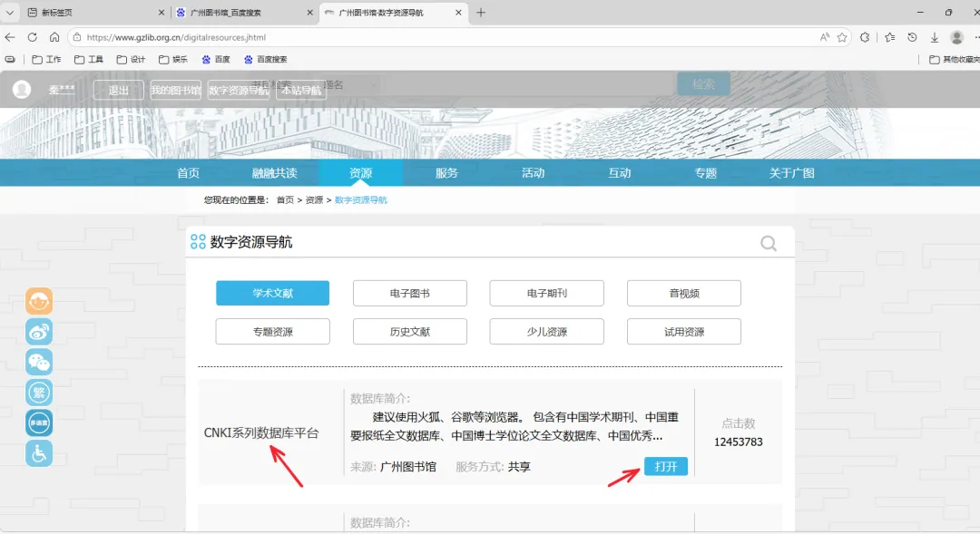This screenshot has width=980, height=534.
Task: Click the 检索 search button
Action: (703, 83)
